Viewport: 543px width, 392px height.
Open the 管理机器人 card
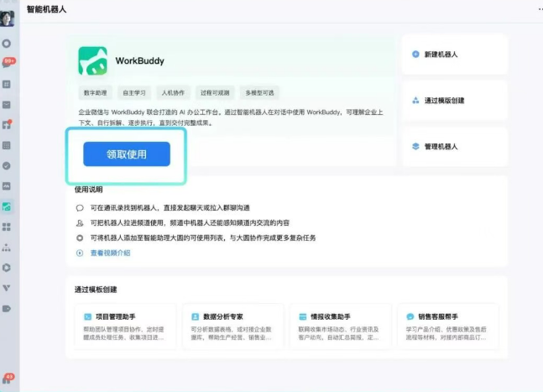click(x=455, y=147)
